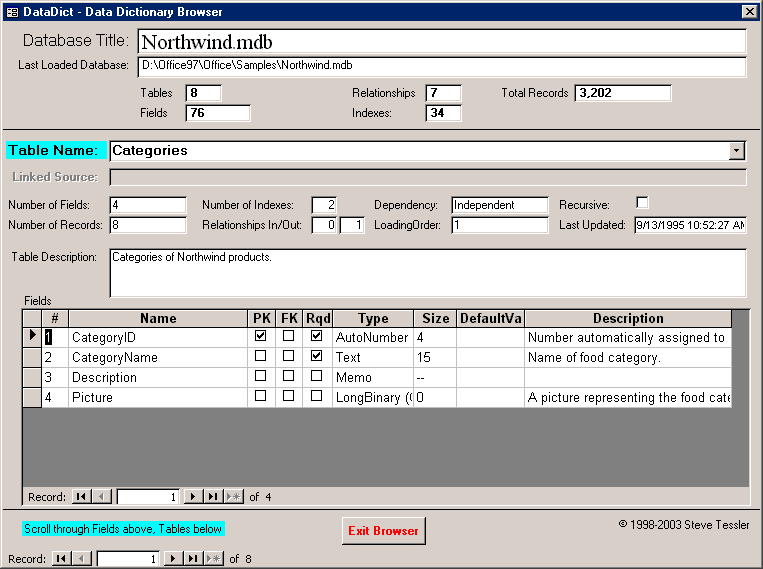The width and height of the screenshot is (763, 569).
Task: Click the Table Description text box
Action: pyautogui.click(x=428, y=273)
